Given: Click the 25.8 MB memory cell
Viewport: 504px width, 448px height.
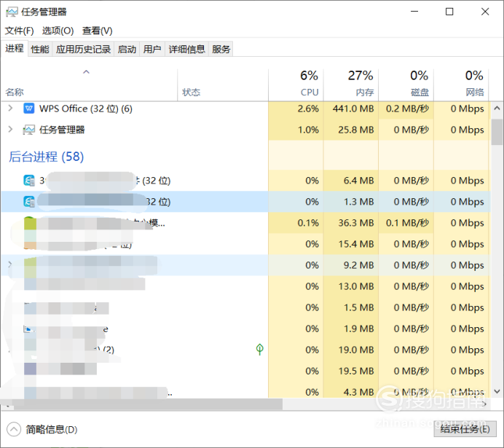Looking at the screenshot, I should tap(350, 130).
